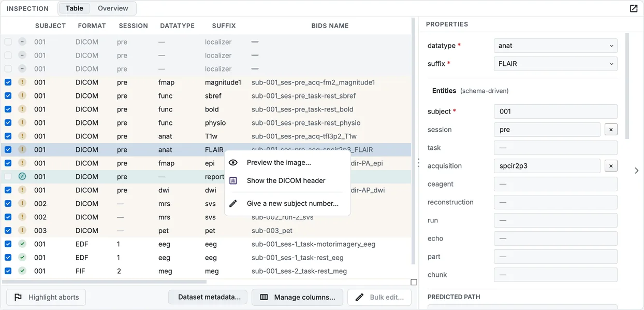Open the pop-out window icon
The height and width of the screenshot is (310, 644).
click(x=634, y=8)
